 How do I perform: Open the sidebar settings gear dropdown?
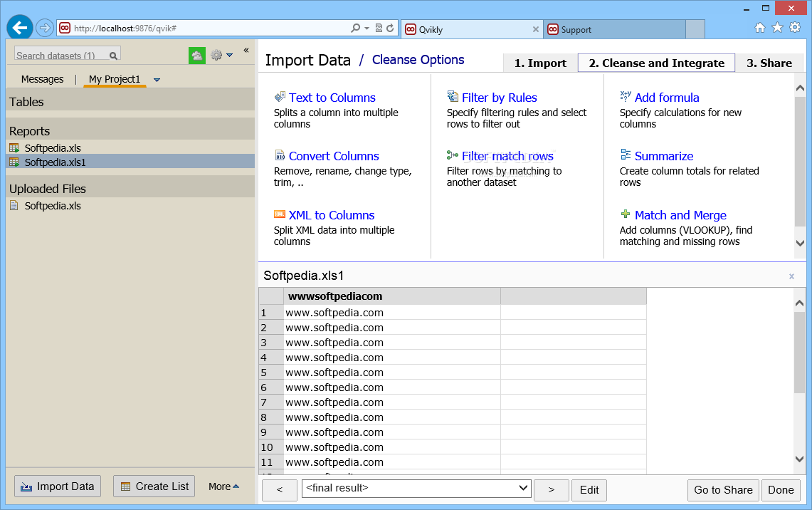(x=221, y=55)
